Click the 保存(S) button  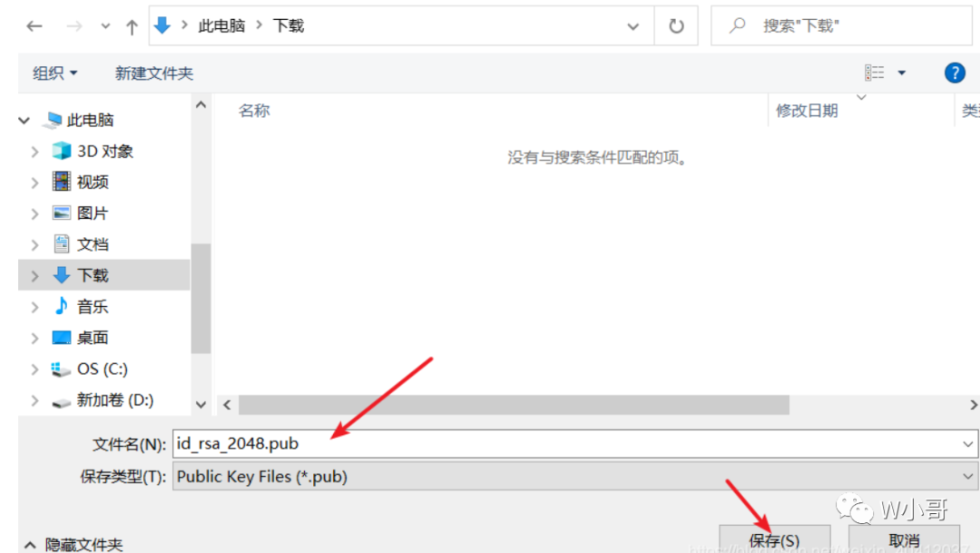[x=774, y=540]
